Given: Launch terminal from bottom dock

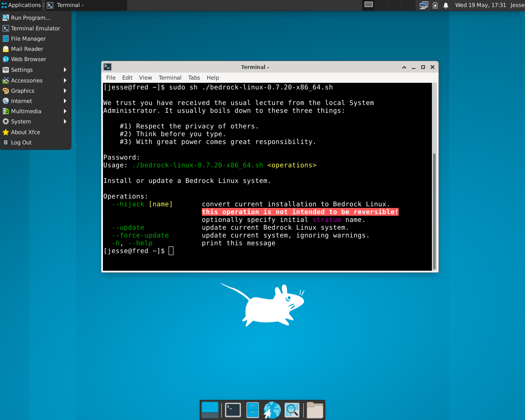Looking at the screenshot, I should (233, 410).
